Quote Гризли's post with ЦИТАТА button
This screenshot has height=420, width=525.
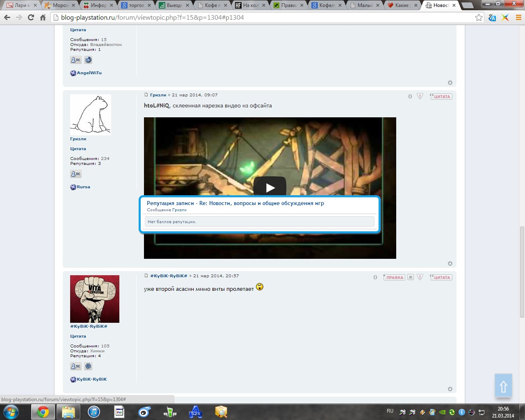coord(441,96)
